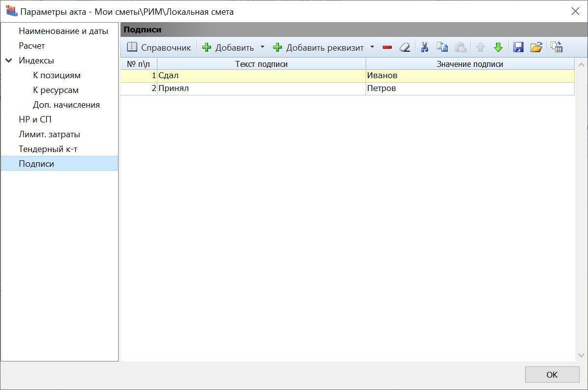This screenshot has width=588, height=390.
Task: Select Подписи in the left tree
Action: [x=60, y=163]
